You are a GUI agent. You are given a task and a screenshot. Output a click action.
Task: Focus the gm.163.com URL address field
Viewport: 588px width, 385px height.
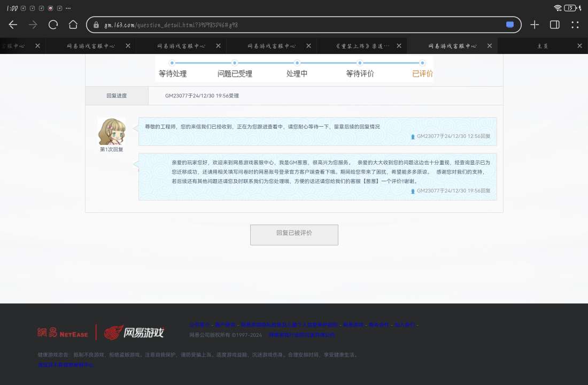299,25
